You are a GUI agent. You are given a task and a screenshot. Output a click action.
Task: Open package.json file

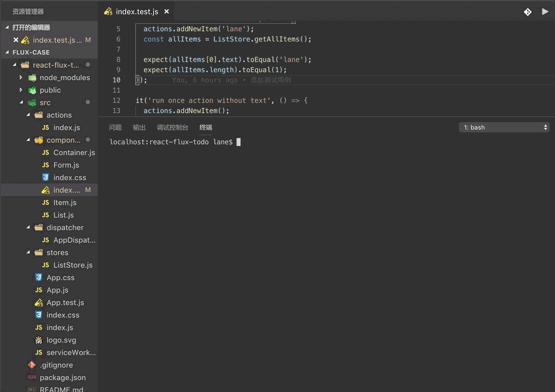coord(63,377)
